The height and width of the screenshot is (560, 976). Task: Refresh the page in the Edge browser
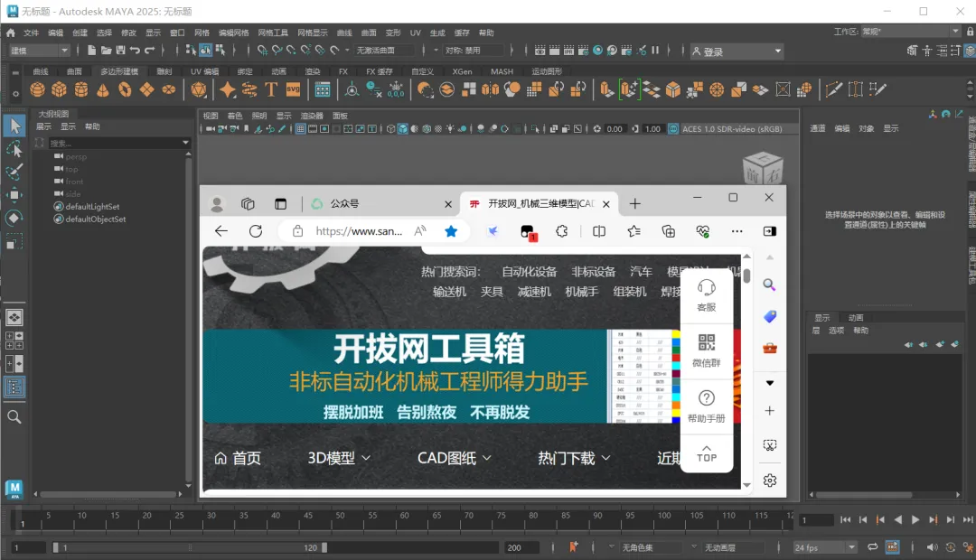tap(256, 231)
